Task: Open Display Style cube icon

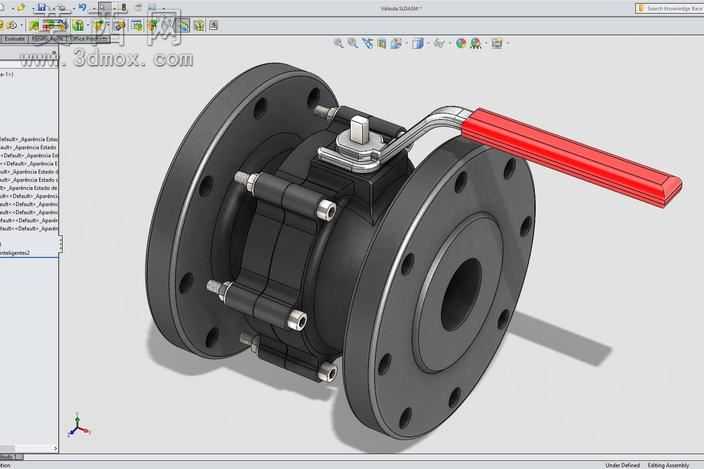Action: tap(418, 43)
